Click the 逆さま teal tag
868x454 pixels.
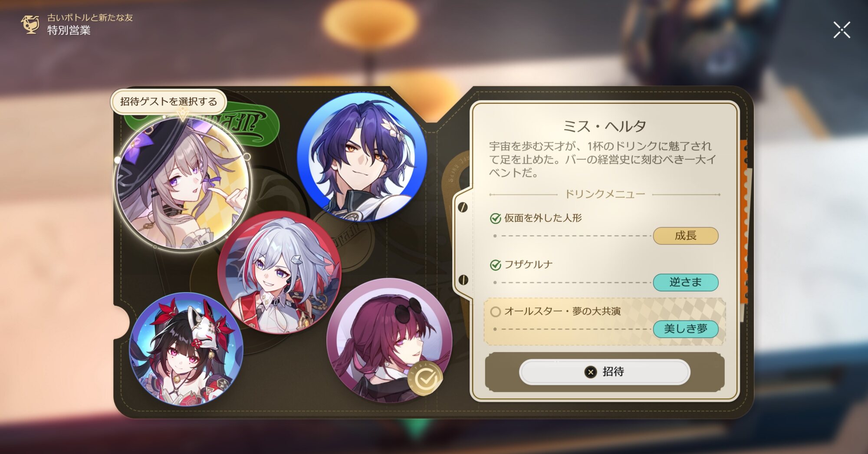tap(686, 282)
